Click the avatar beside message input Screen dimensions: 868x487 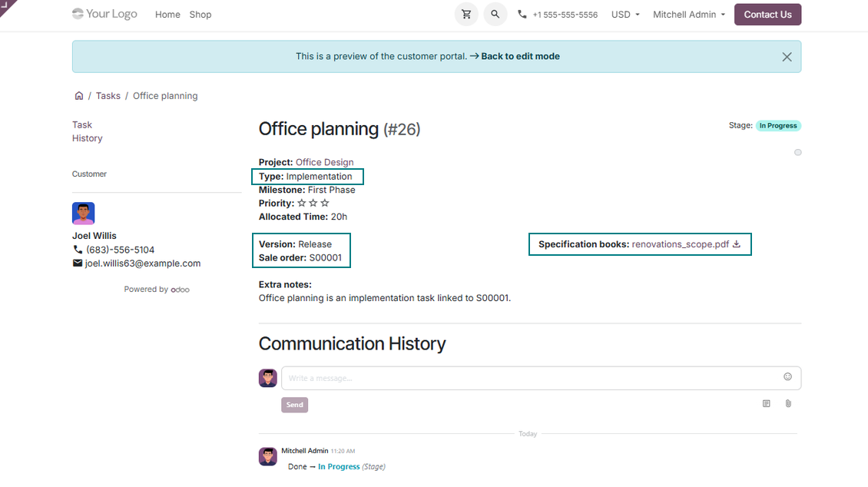268,378
